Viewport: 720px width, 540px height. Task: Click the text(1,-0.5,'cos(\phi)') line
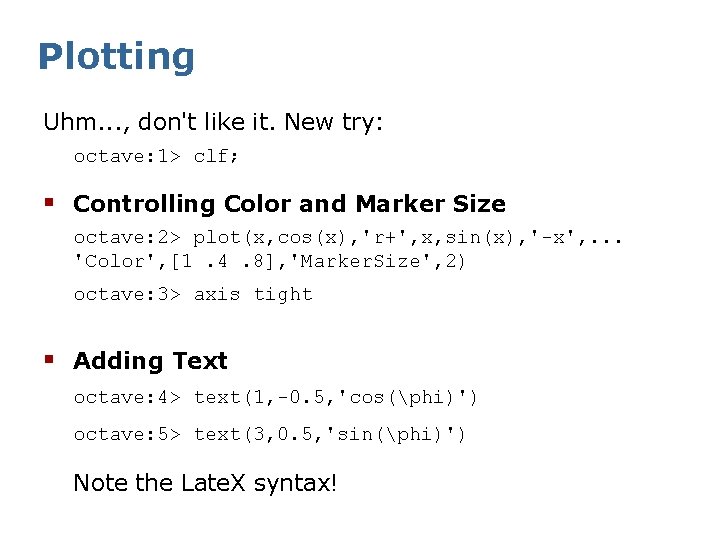(x=276, y=398)
